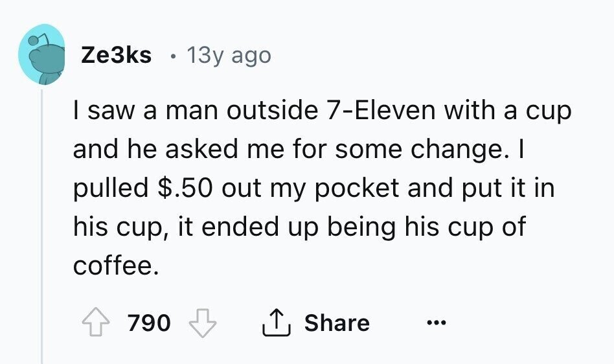Click the "13y ago" timestamp permalink
The width and height of the screenshot is (614, 364).
(x=229, y=56)
